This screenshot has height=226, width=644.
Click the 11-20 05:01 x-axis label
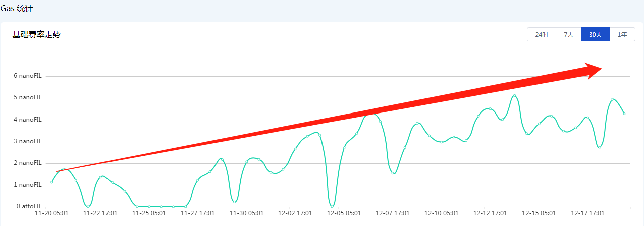51,213
